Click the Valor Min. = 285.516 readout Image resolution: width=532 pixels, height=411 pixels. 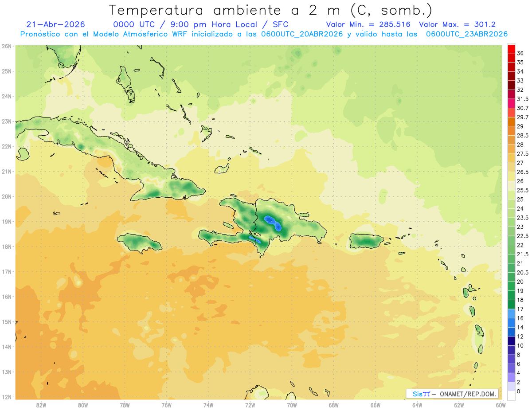(x=368, y=24)
